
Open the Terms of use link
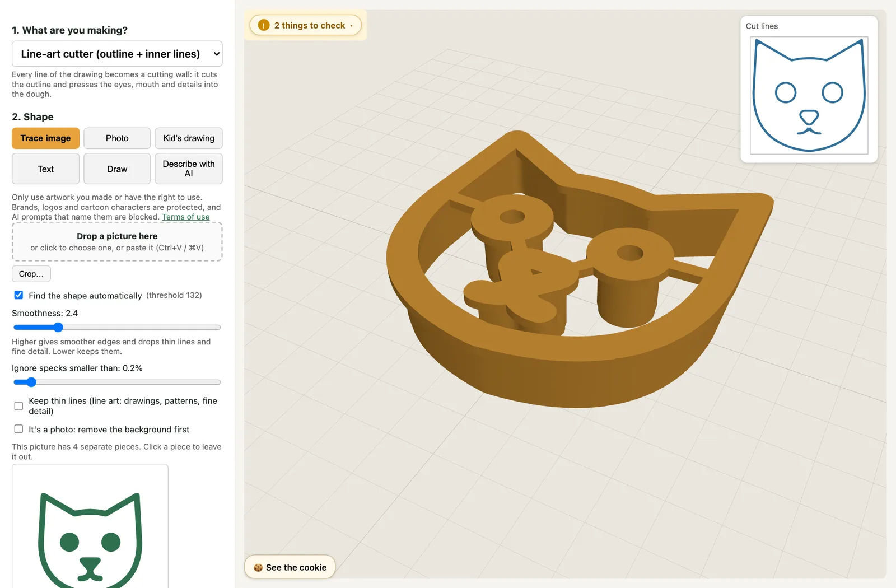[186, 217]
